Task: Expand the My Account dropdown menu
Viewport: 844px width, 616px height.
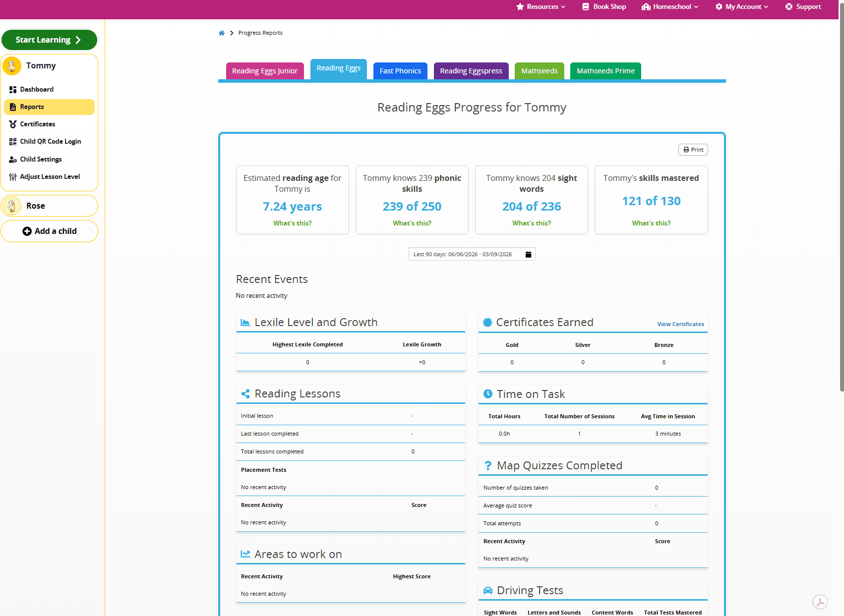Action: click(742, 7)
